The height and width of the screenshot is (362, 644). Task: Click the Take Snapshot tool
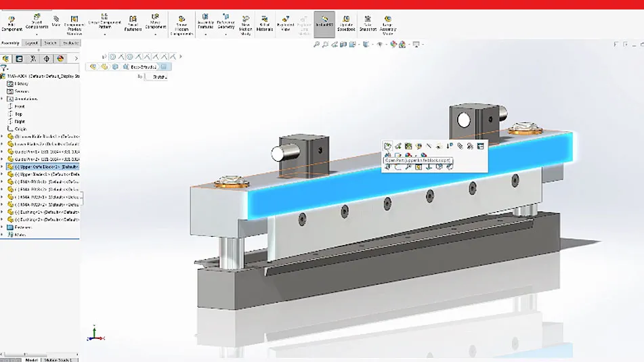[368, 24]
